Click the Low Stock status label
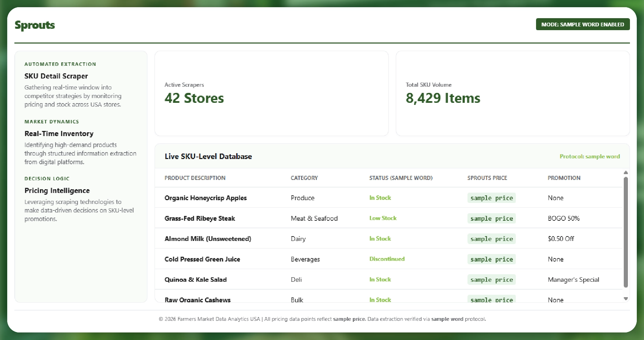 pyautogui.click(x=382, y=218)
